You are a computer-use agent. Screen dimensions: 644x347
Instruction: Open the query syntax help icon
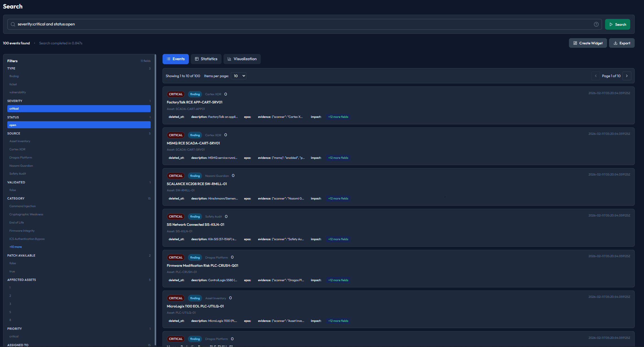[596, 24]
